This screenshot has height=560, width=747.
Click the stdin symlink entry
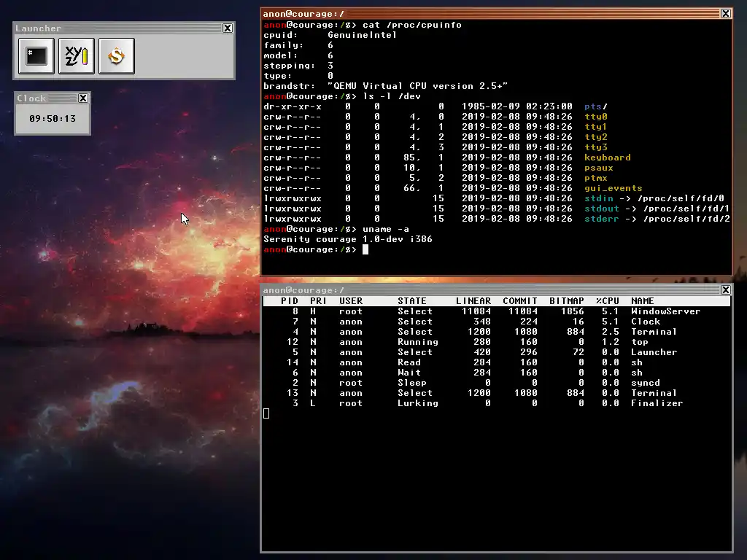(x=654, y=198)
